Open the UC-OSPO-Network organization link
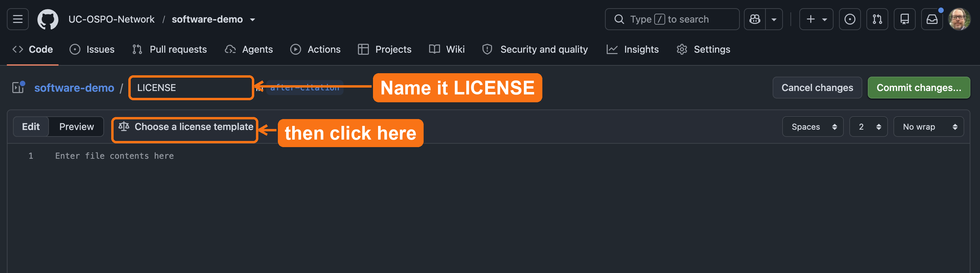Screen dimensions: 980x273 pyautogui.click(x=112, y=19)
